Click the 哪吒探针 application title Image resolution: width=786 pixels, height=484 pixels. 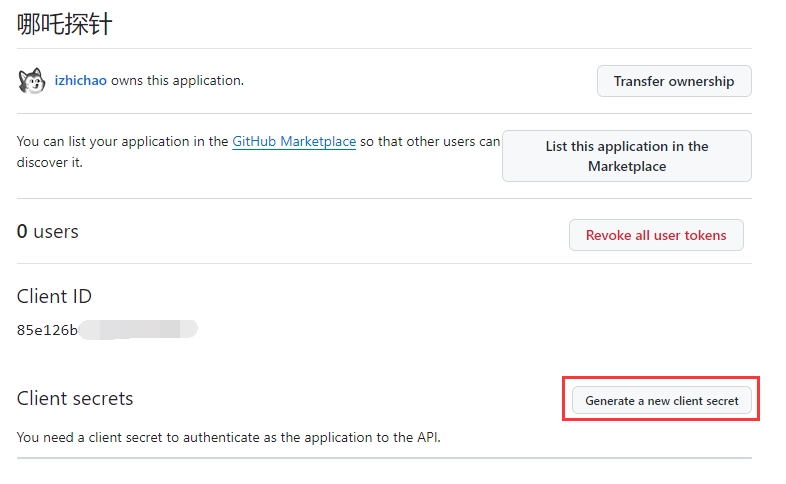(65, 24)
